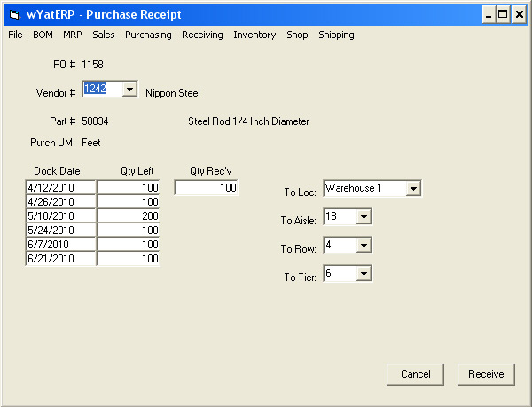Click Qty Left cell for 6/7/2010
This screenshot has width=532, height=407.
129,245
